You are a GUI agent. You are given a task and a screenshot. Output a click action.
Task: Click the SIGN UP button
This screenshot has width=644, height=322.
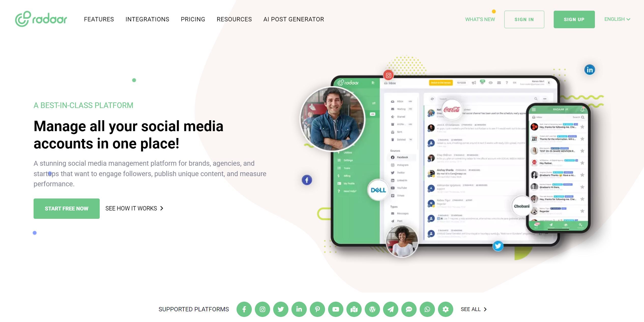574,19
